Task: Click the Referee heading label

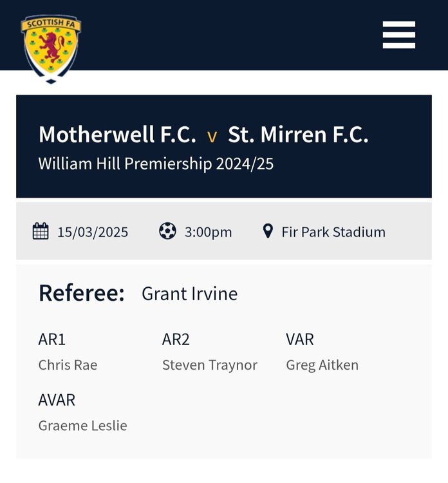Action: point(81,293)
